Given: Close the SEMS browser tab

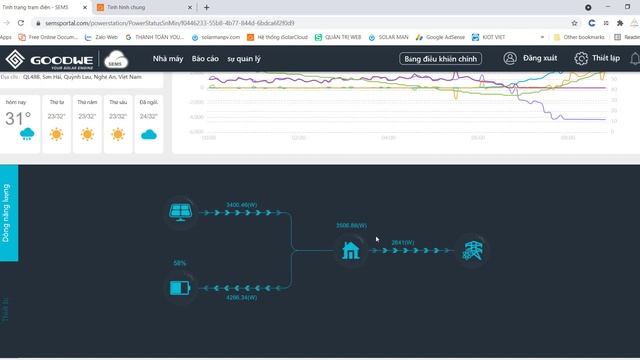Looking at the screenshot, I should [85, 7].
